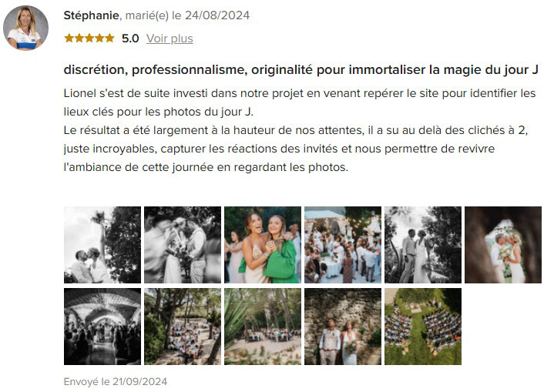
Task: Expand rating details via Voir plus
Action: click(170, 39)
